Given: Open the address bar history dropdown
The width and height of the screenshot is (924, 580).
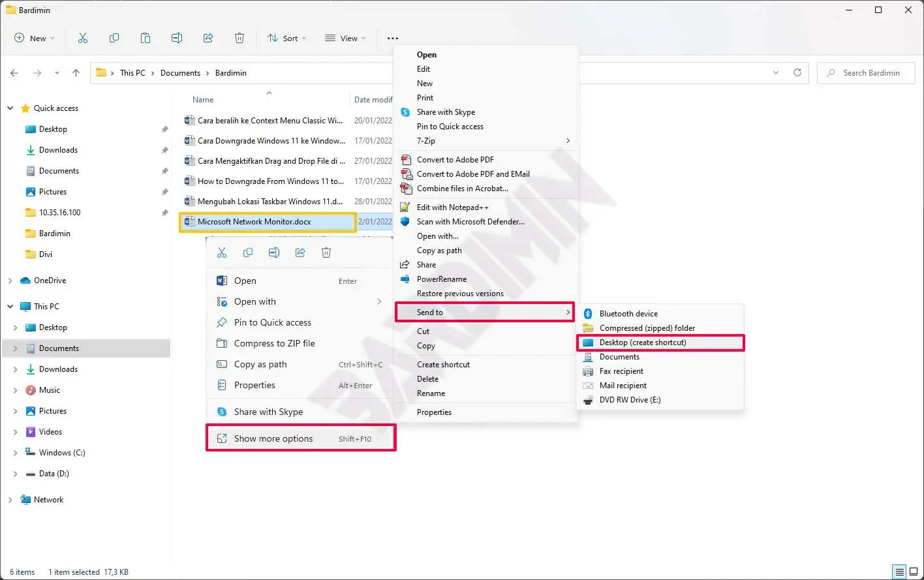Looking at the screenshot, I should [775, 73].
